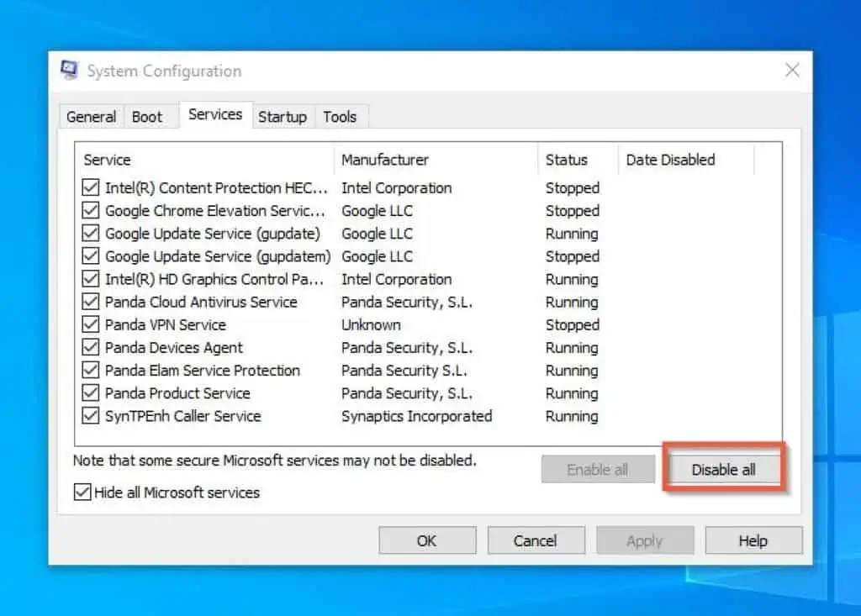Close the System Configuration dialog

[791, 71]
